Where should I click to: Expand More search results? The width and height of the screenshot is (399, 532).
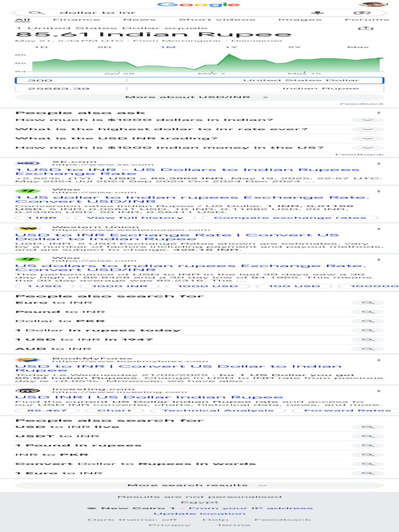tap(199, 485)
